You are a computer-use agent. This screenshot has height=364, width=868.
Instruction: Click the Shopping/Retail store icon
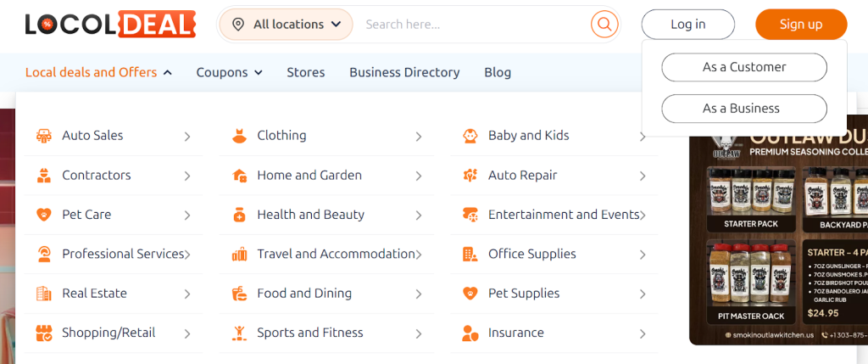click(44, 333)
